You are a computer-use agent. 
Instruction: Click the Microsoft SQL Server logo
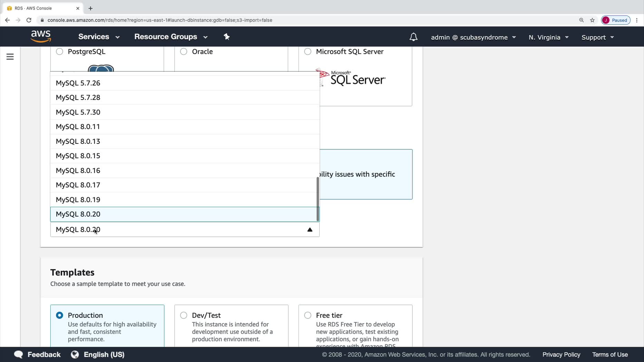(350, 77)
